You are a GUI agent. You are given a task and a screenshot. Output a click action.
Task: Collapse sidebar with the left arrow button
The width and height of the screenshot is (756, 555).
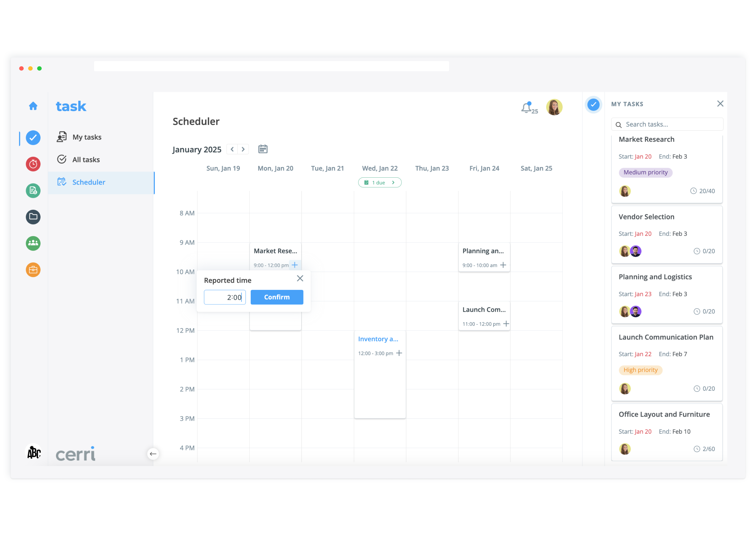[x=153, y=454]
